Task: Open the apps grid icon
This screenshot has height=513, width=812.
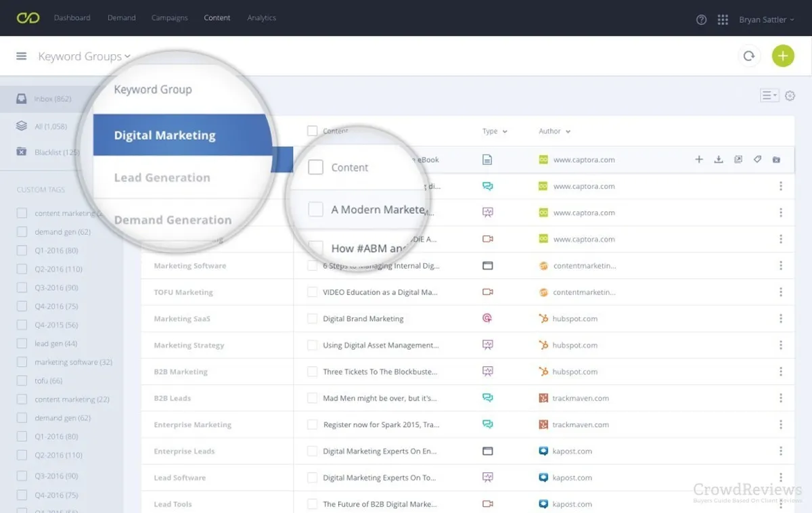Action: click(x=723, y=20)
